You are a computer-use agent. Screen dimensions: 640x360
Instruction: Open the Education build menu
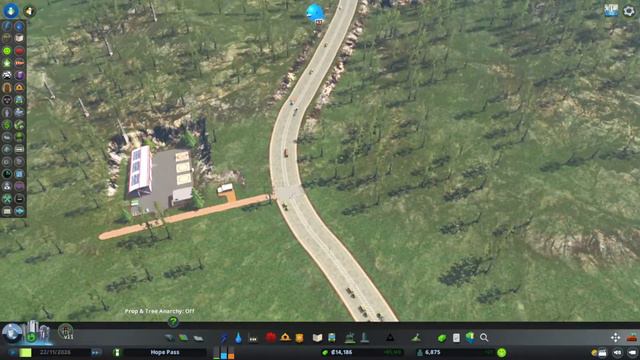(x=317, y=338)
